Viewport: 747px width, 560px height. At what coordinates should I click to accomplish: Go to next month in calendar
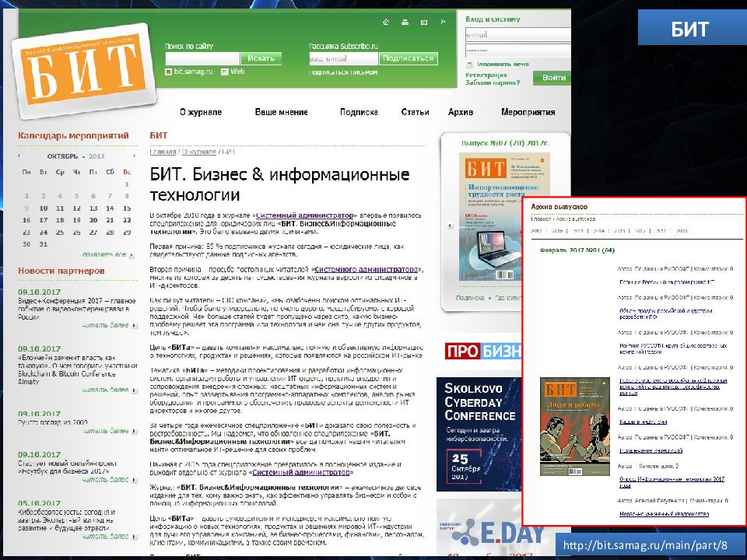(x=135, y=156)
